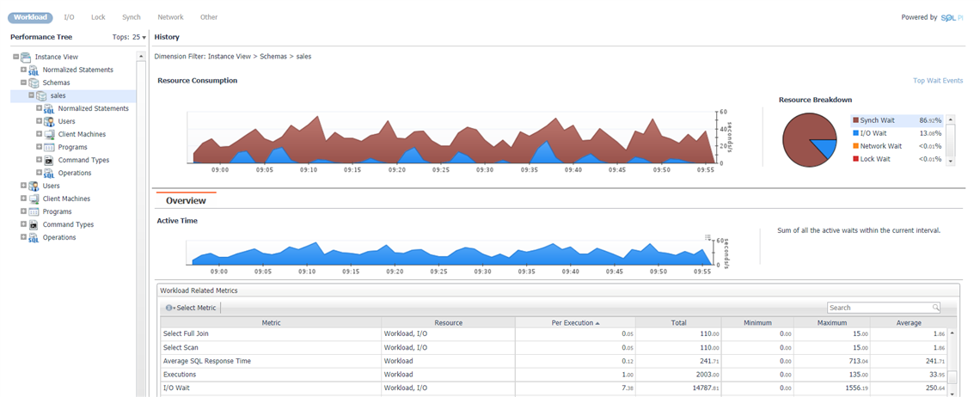Viewport: 980px width, 397px height.
Task: Switch to the Lock tab
Action: [x=98, y=17]
